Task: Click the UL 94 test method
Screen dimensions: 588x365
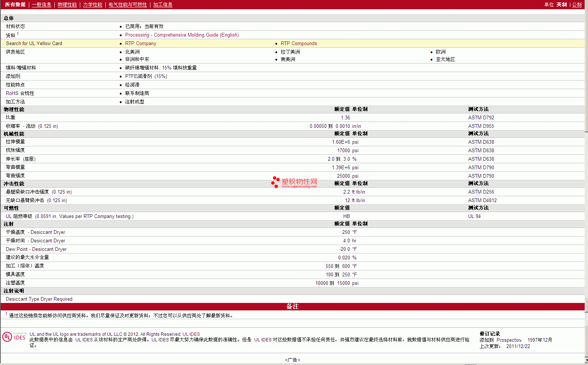Action: click(x=474, y=216)
